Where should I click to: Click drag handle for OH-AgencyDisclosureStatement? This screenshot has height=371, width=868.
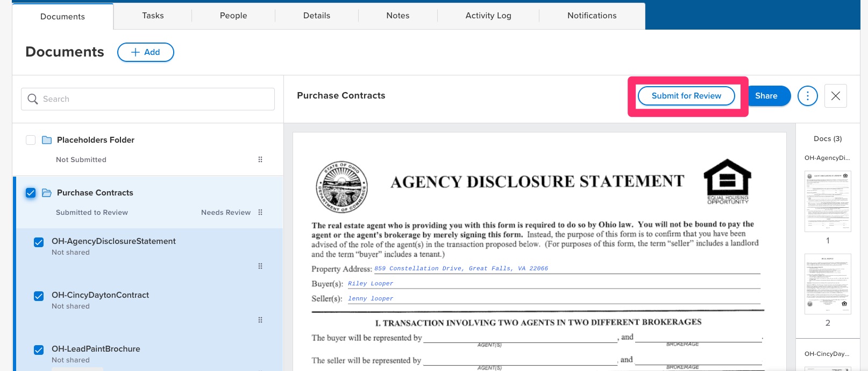pos(260,266)
